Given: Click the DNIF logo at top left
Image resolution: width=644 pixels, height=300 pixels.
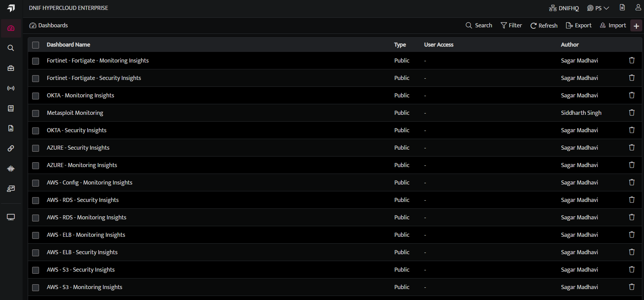Looking at the screenshot, I should pos(11,8).
